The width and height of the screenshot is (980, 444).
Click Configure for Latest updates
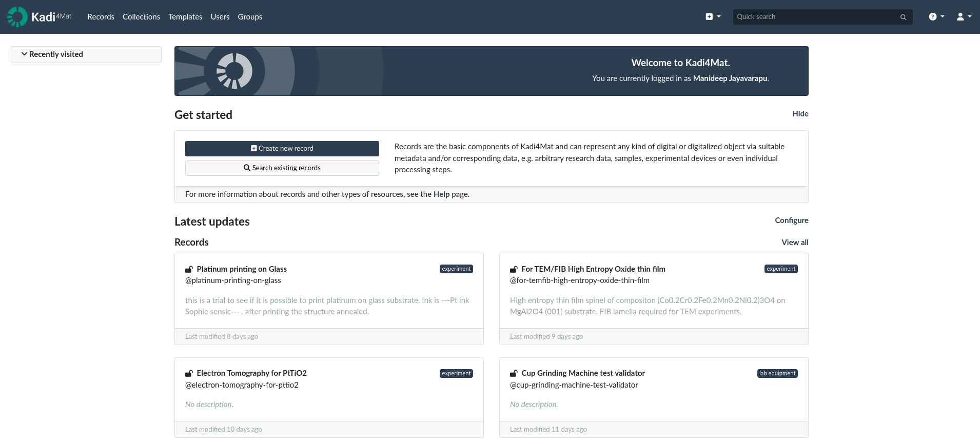pos(792,220)
